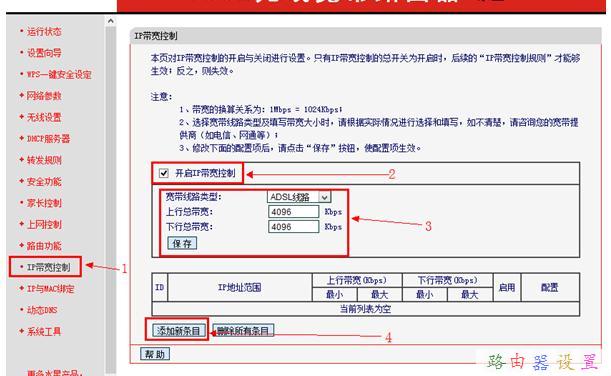
Task: Click the ID column header
Action: [x=160, y=288]
